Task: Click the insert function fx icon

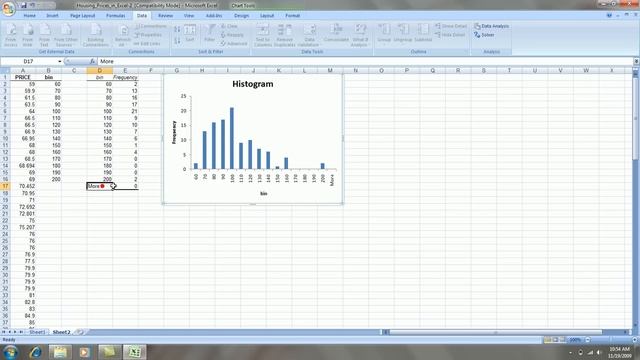Action: click(x=92, y=61)
